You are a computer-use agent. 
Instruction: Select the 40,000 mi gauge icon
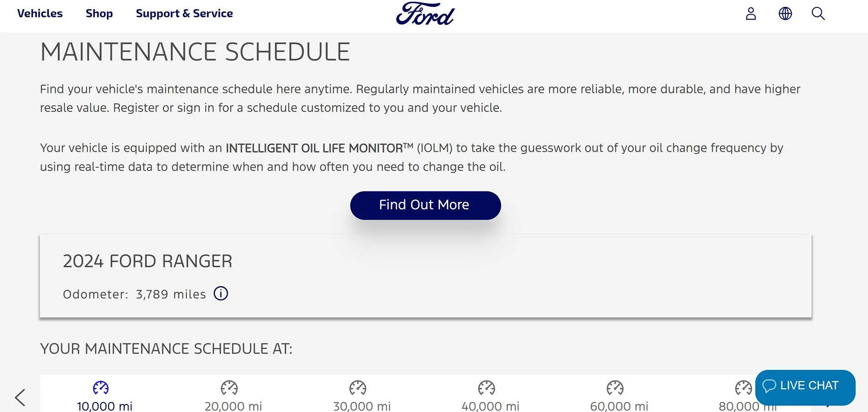click(x=487, y=388)
